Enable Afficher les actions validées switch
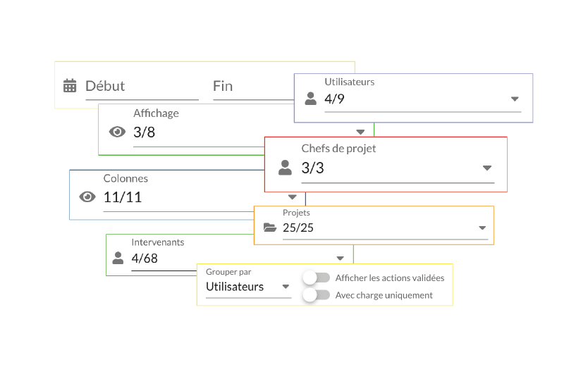This screenshot has height=367, width=588. tap(316, 278)
